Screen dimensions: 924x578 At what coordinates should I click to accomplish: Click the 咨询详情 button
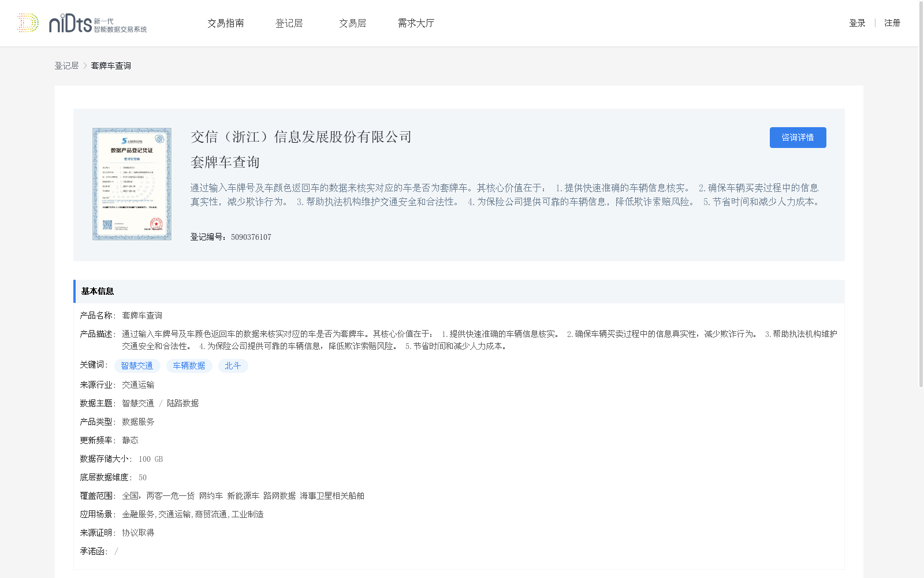coord(798,138)
